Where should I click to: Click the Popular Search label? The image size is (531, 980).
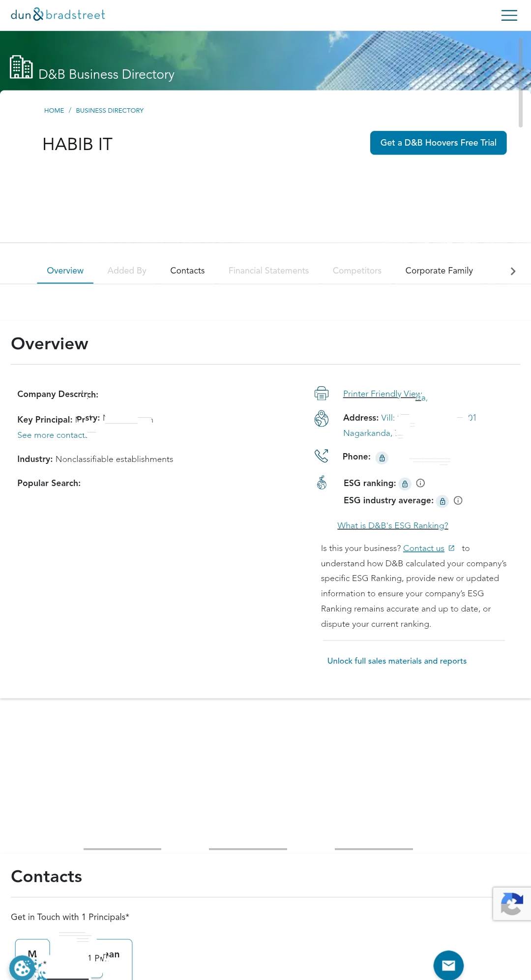[49, 483]
